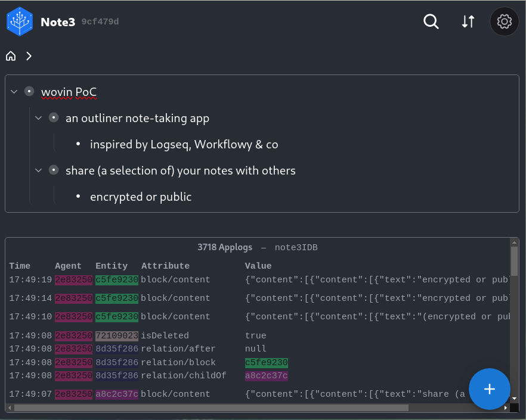Click the Applogs scroll up arrow

coord(514,242)
